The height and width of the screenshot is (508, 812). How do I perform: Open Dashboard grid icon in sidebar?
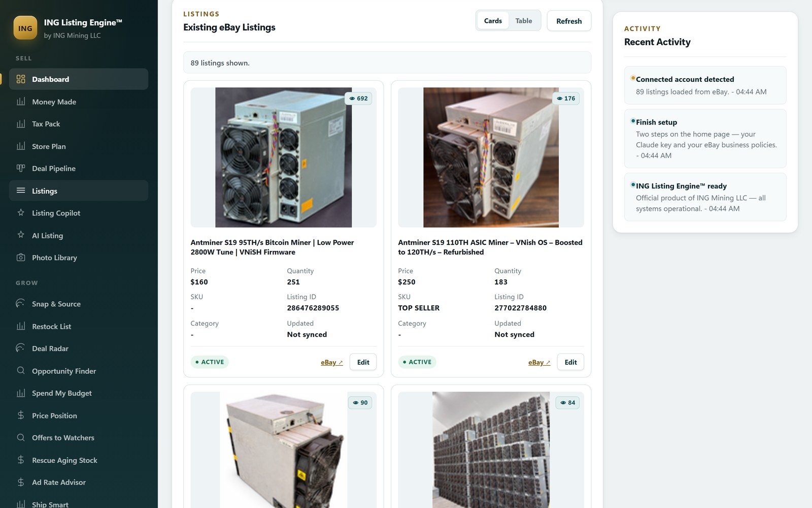[21, 79]
